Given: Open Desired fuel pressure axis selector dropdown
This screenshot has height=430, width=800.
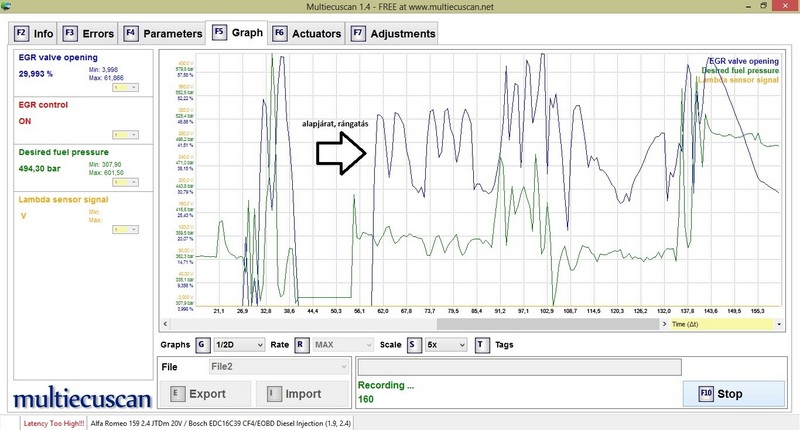Looking at the screenshot, I should [x=123, y=182].
